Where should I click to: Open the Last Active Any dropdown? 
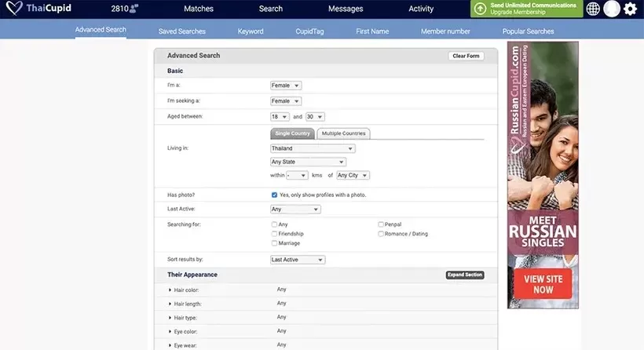[295, 210]
